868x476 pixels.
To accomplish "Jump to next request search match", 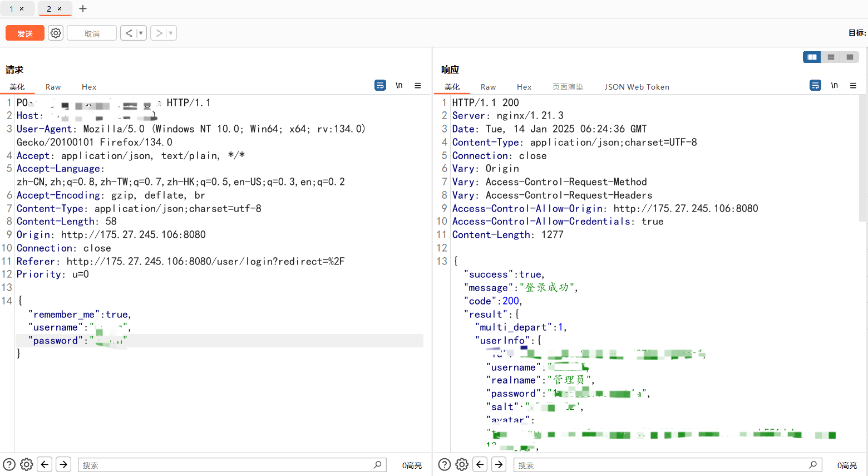I will point(64,464).
